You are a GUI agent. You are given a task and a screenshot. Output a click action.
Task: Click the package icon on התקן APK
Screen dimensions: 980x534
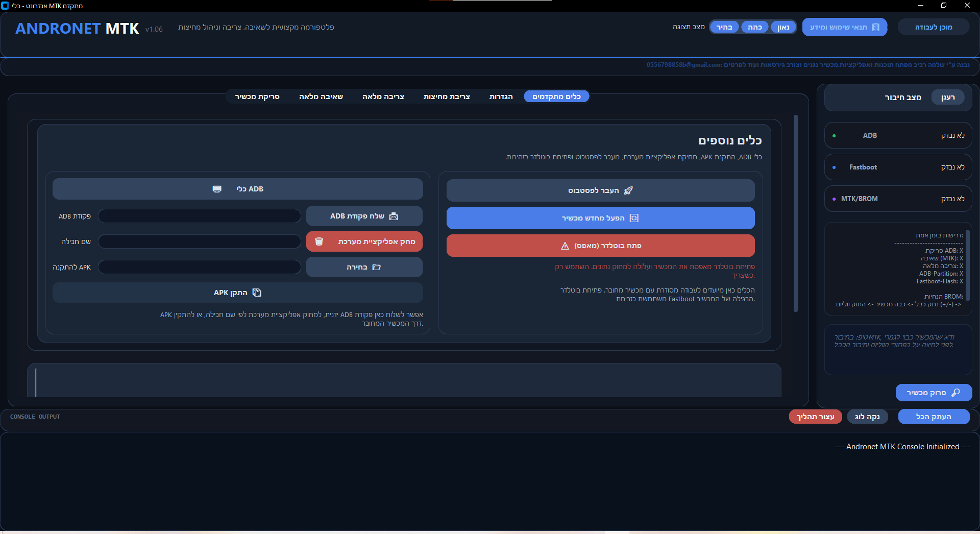pos(257,293)
